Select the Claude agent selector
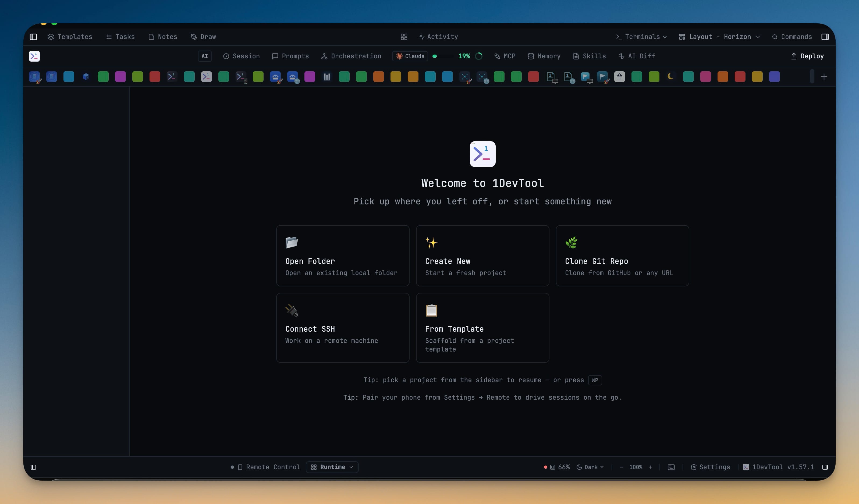 (410, 56)
